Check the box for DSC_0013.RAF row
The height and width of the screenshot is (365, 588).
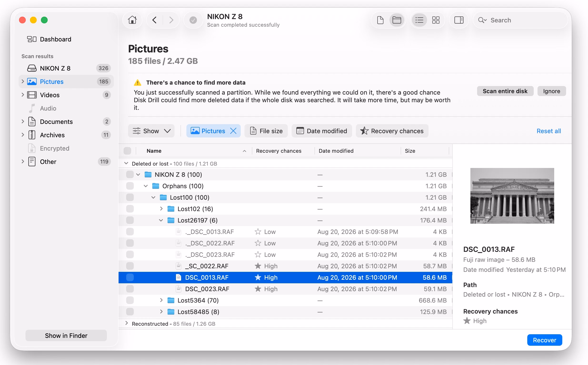(x=130, y=277)
